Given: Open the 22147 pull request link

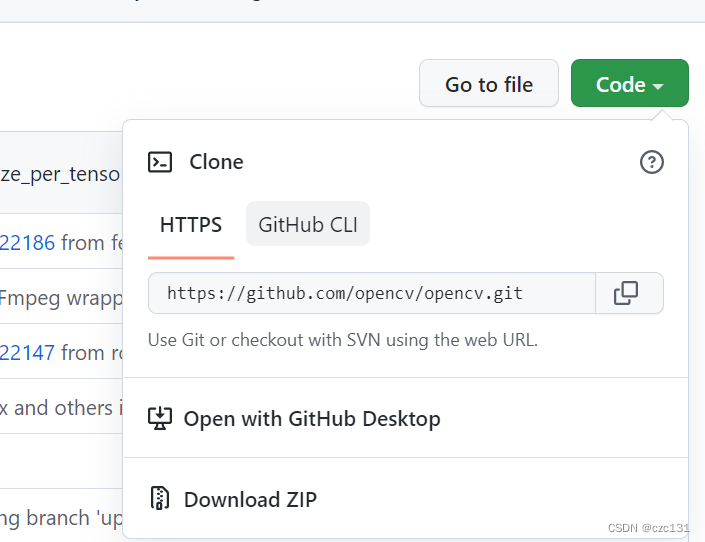Looking at the screenshot, I should (27, 353).
